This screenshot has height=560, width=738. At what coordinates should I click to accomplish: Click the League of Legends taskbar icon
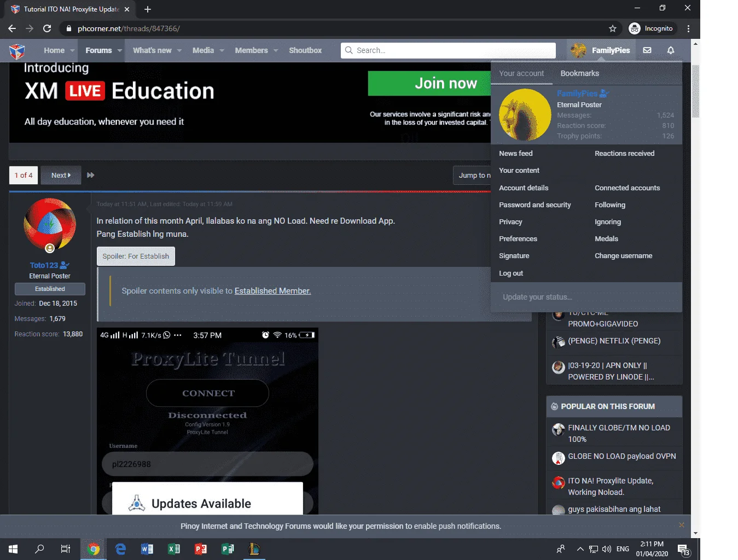tap(254, 549)
